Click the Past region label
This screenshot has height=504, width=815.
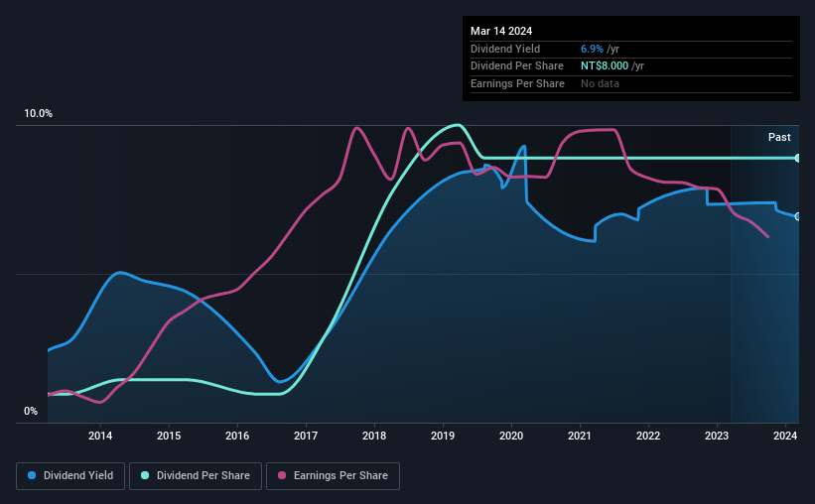pos(779,137)
